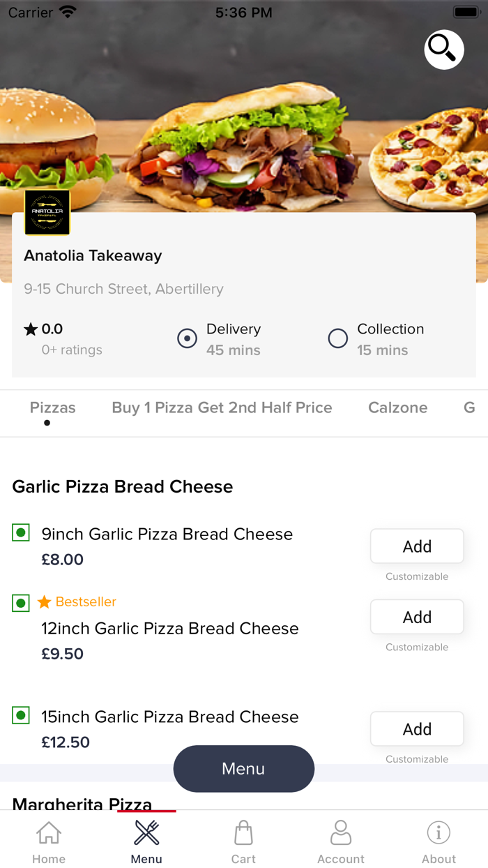Select the Pizzas category
This screenshot has width=488, height=868.
click(52, 407)
